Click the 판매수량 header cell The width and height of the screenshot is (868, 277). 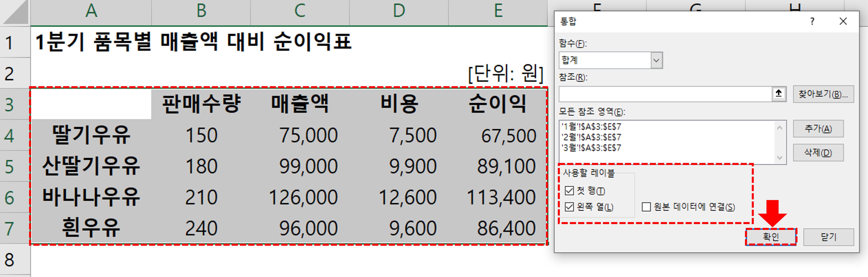click(x=201, y=104)
